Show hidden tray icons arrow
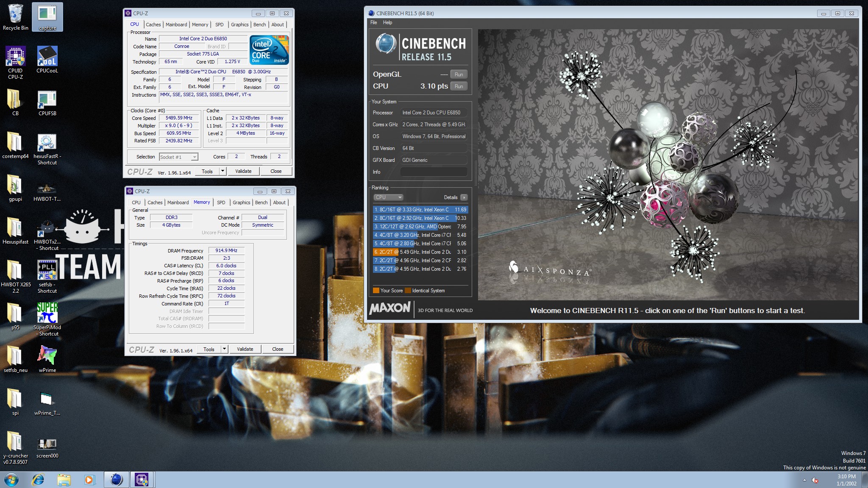Viewport: 868px width, 488px height. click(x=804, y=480)
